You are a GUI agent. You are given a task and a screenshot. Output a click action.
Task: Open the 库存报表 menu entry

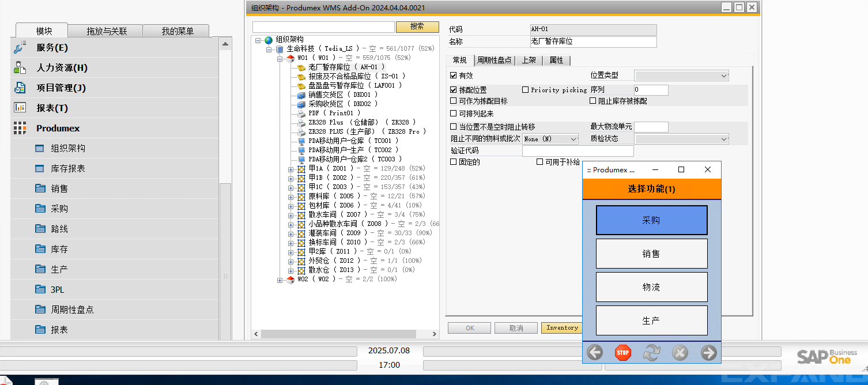68,168
